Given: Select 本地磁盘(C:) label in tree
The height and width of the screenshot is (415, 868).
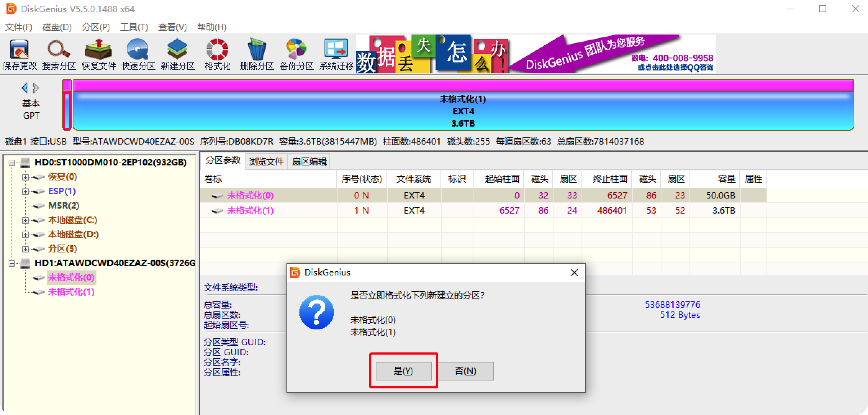Looking at the screenshot, I should 73,220.
